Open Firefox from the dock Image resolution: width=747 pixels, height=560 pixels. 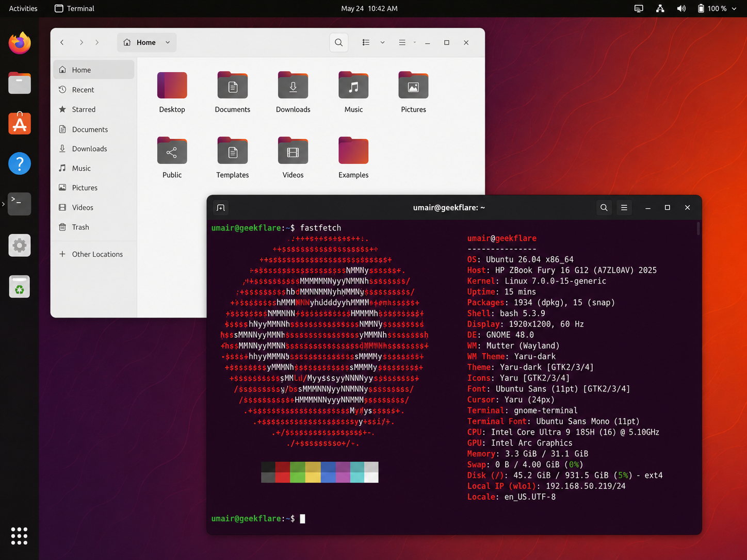[x=20, y=43]
